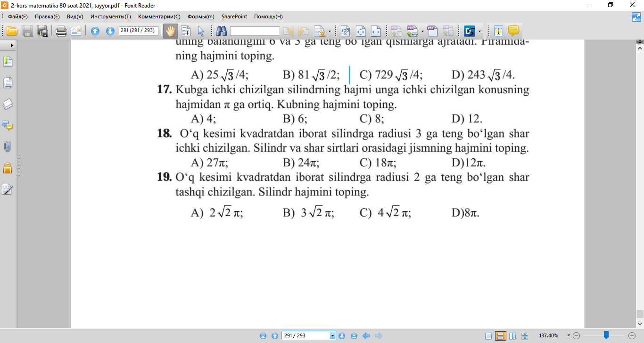Click the Fit Width icon
The width and height of the screenshot is (644, 343).
pos(376,31)
